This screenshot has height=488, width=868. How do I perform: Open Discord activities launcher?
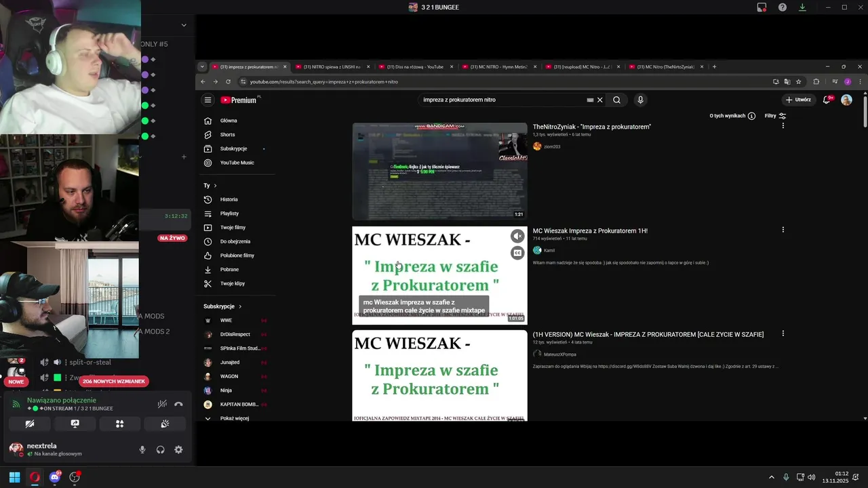pyautogui.click(x=120, y=424)
